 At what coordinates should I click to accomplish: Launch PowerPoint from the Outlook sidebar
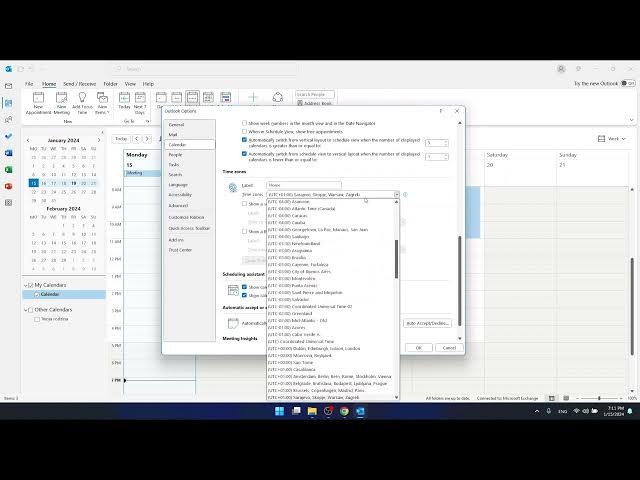pos(9,186)
